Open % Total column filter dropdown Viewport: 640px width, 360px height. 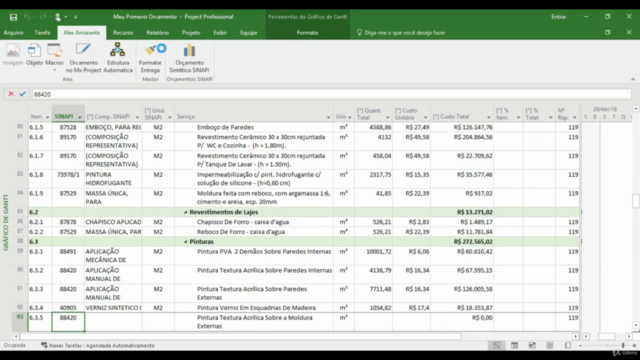[x=551, y=118]
